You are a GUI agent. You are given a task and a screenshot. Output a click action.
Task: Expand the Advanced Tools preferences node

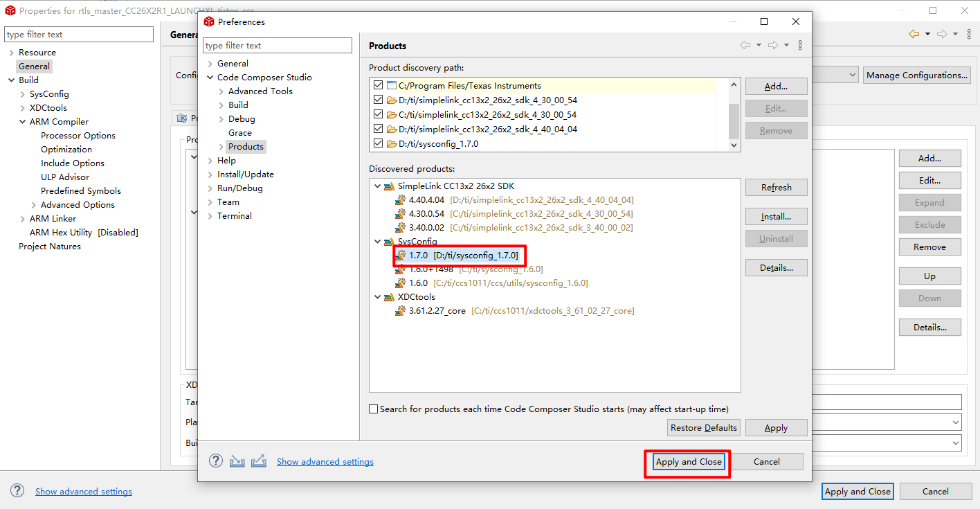[x=221, y=91]
